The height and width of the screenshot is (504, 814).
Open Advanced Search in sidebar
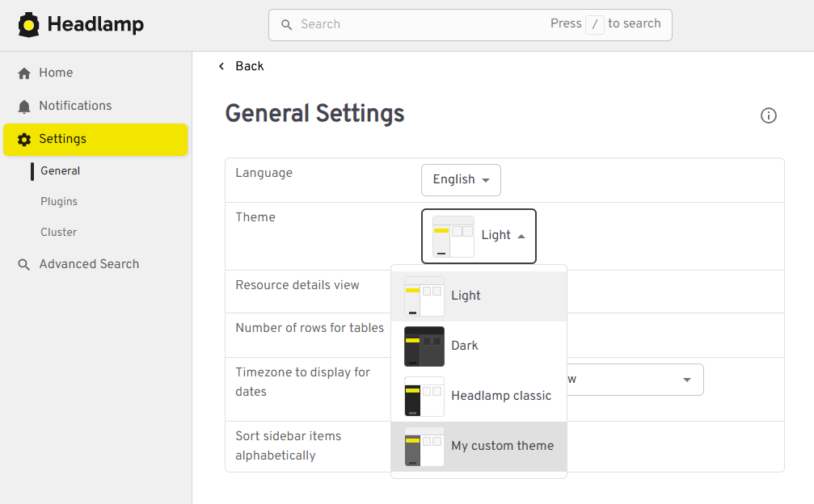(95, 264)
